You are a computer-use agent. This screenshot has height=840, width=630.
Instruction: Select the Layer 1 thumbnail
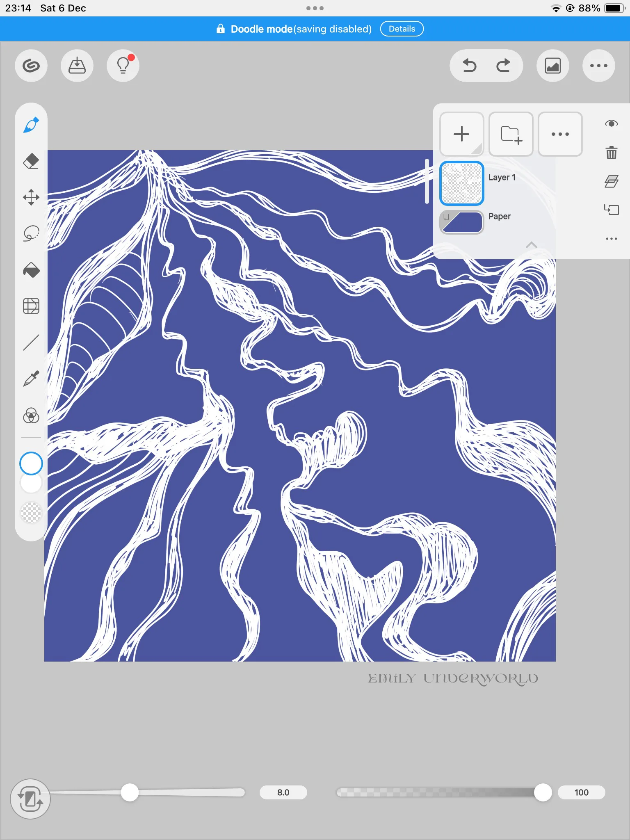tap(462, 183)
